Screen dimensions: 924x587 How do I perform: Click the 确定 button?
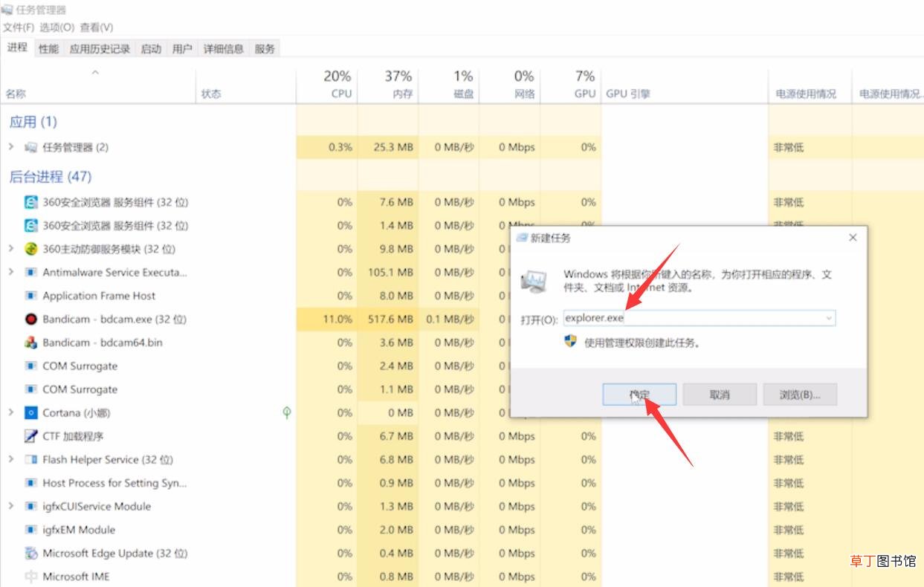pyautogui.click(x=639, y=395)
